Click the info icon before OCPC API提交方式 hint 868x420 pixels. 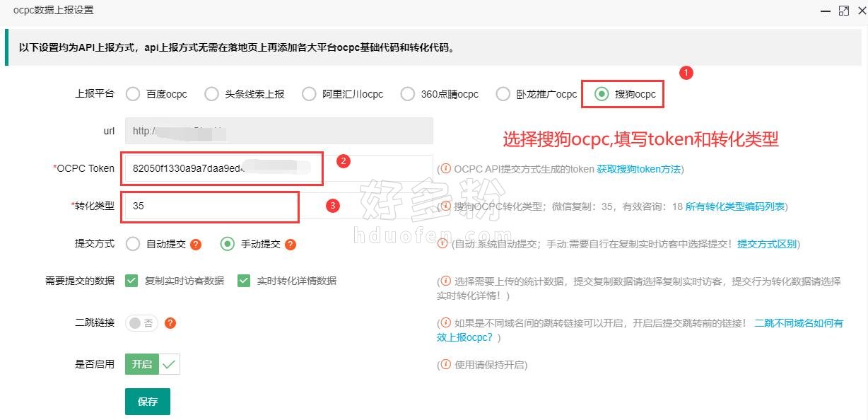click(445, 169)
